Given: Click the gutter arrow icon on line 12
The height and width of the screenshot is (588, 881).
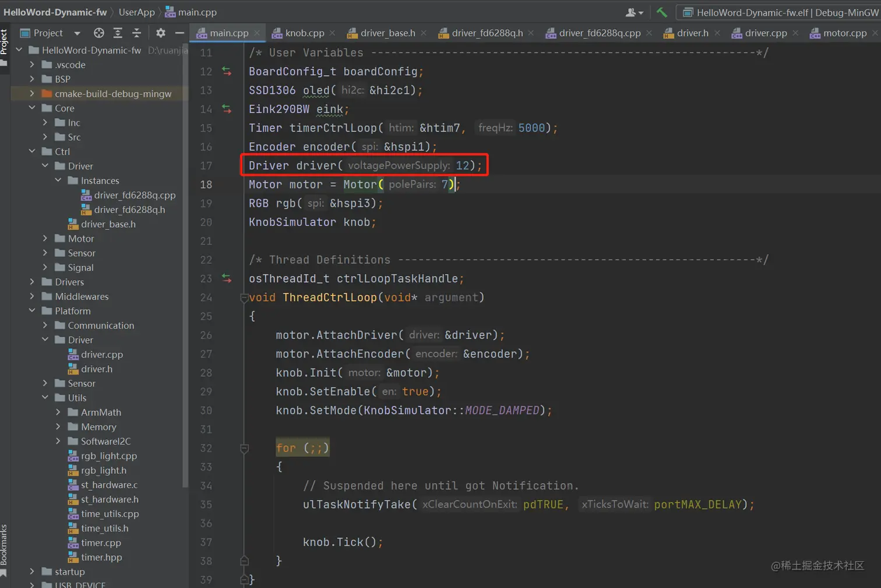Looking at the screenshot, I should [227, 71].
